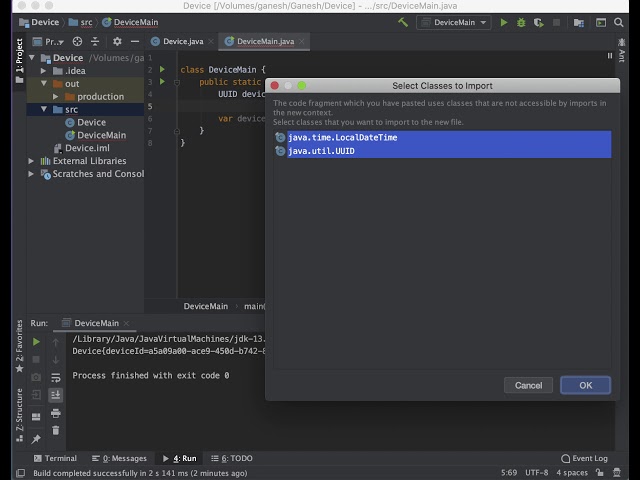Open the Event Log

click(584, 458)
